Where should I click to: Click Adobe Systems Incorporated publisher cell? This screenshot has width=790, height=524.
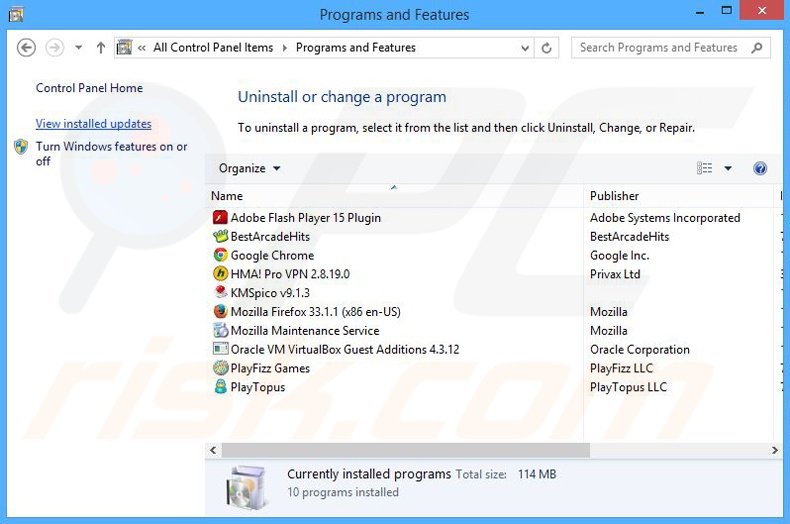[665, 218]
